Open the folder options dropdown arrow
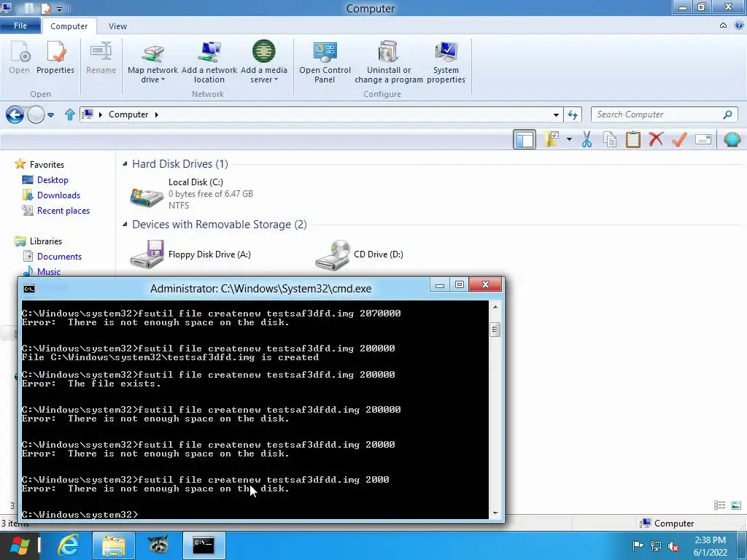This screenshot has height=560, width=747. (x=569, y=139)
